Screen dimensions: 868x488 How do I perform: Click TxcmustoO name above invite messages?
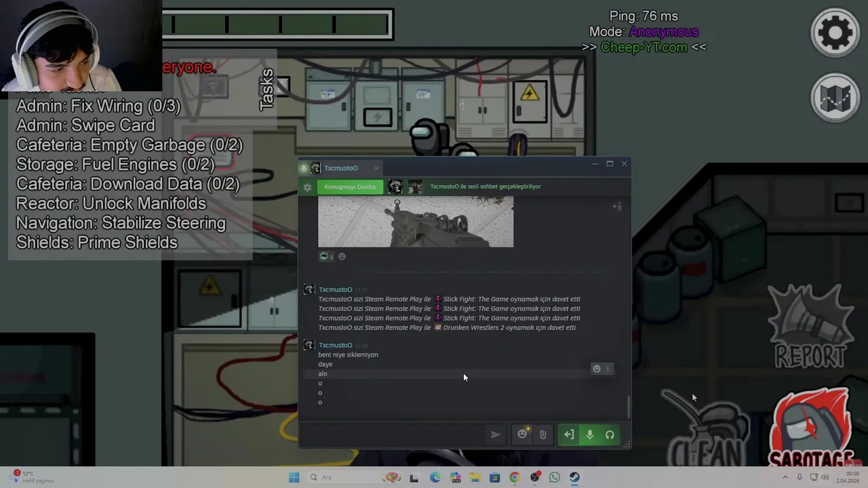pos(335,289)
